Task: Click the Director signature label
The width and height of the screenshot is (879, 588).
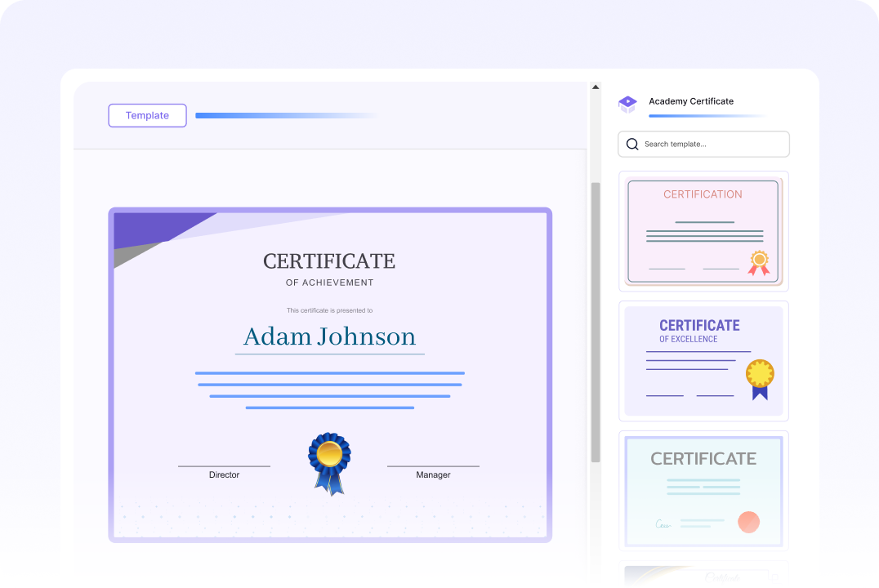Action: click(x=224, y=474)
